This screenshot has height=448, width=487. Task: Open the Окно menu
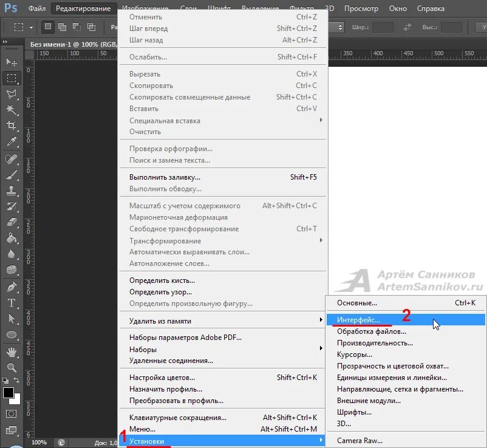tap(398, 8)
